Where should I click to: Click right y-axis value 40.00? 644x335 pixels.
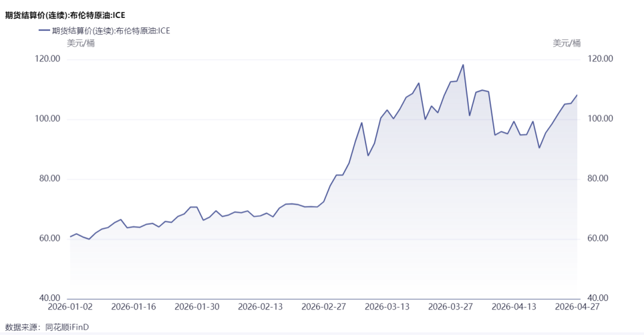tap(597, 298)
